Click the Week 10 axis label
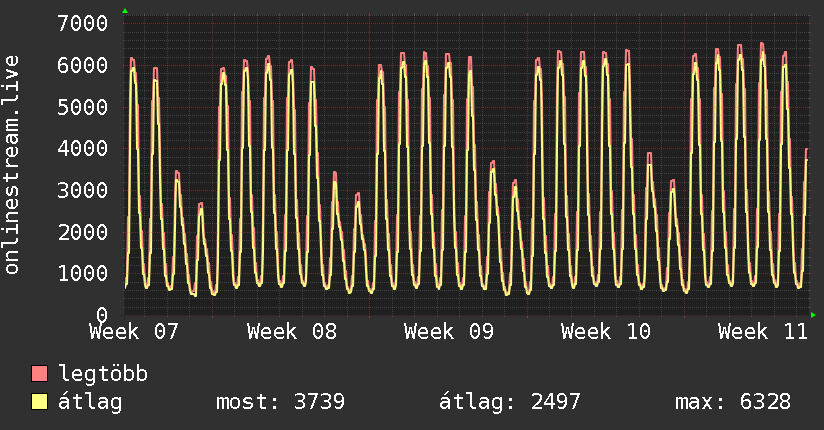 (x=606, y=332)
